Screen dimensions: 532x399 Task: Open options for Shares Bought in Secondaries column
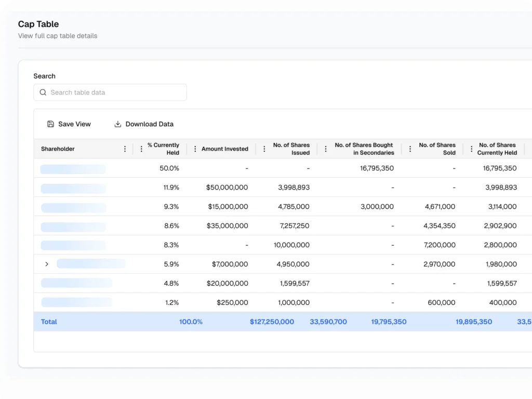(325, 149)
